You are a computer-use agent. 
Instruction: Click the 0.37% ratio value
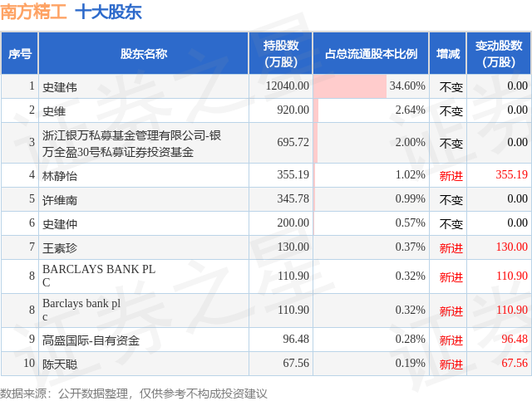pyautogui.click(x=410, y=247)
